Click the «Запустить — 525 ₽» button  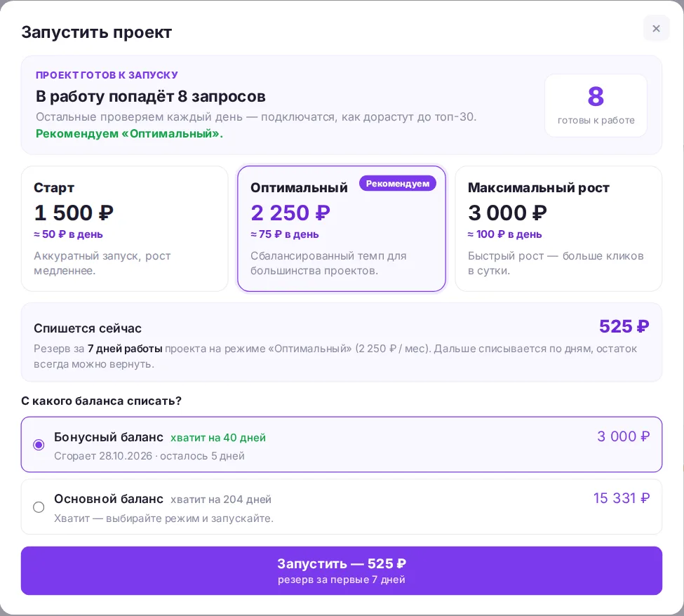[x=342, y=570]
